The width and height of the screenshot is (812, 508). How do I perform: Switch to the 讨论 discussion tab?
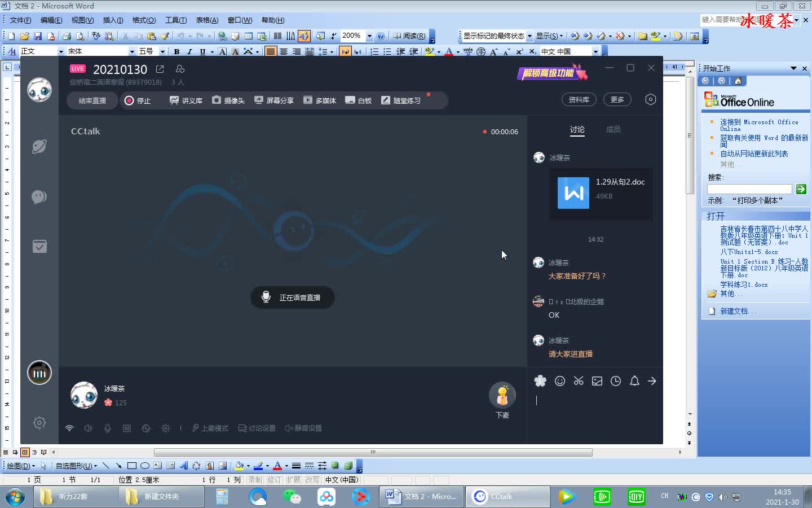click(577, 129)
